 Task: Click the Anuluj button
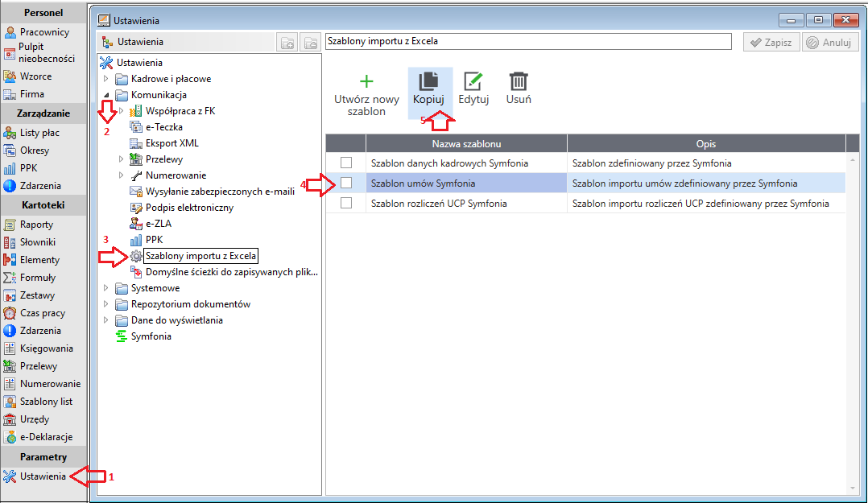coord(829,43)
